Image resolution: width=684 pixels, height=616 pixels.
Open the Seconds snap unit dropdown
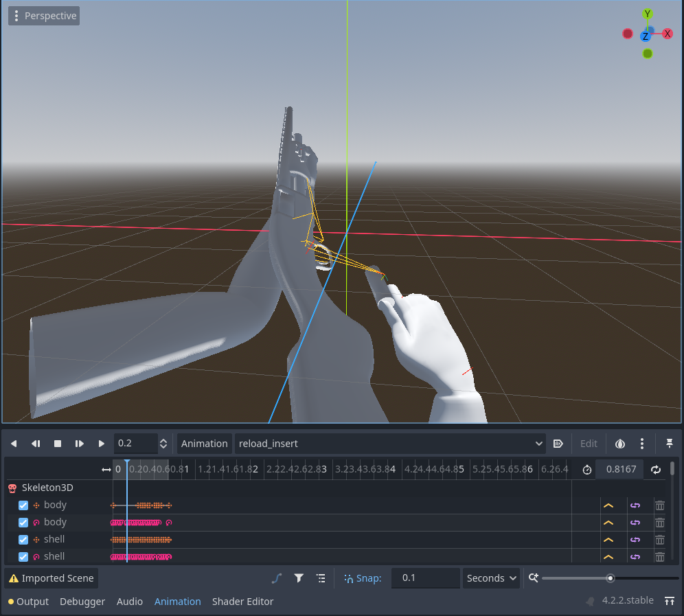click(x=490, y=578)
